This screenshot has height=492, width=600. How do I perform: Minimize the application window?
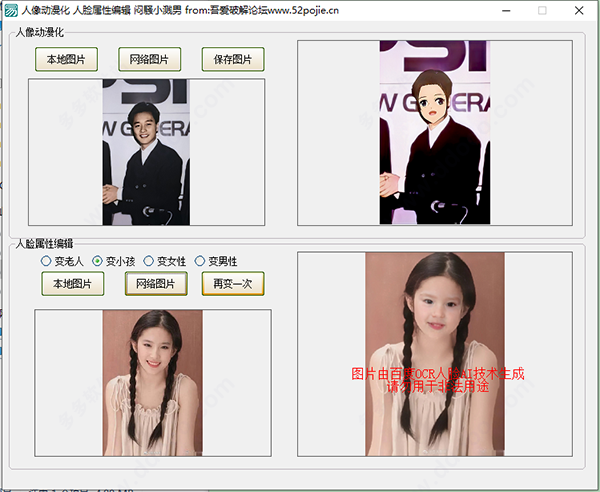point(506,10)
